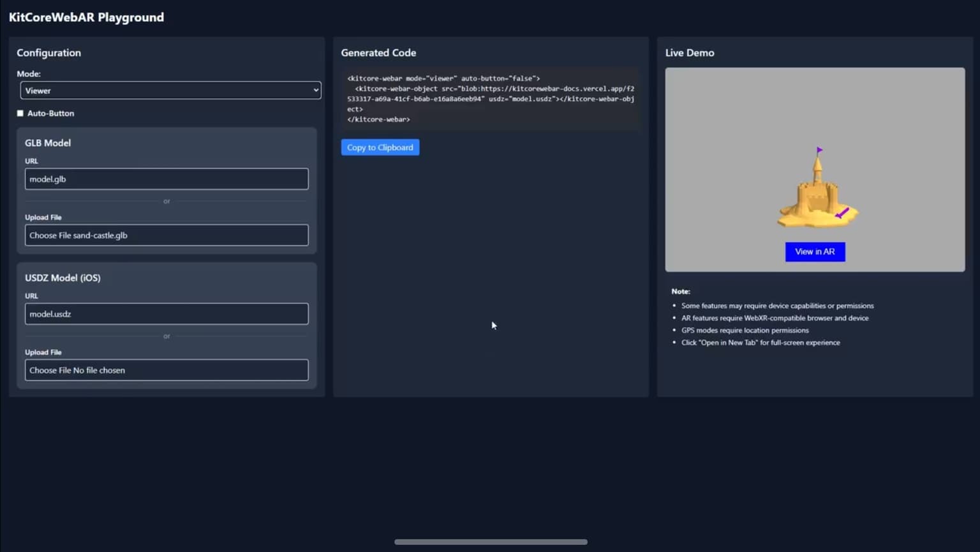Click the bottom horizontal scrollbar bar
The height and width of the screenshot is (552, 980).
point(490,542)
